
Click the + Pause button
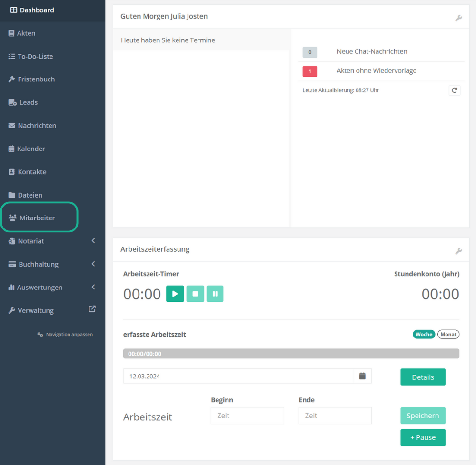tap(423, 437)
